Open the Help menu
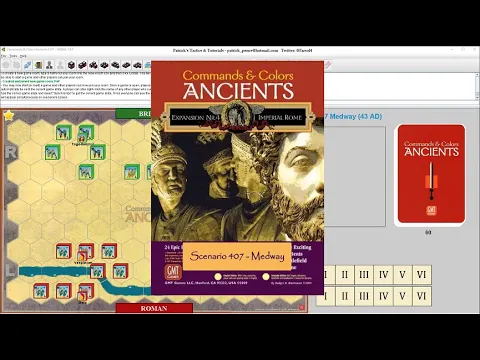The height and width of the screenshot is (360, 480). point(23,56)
